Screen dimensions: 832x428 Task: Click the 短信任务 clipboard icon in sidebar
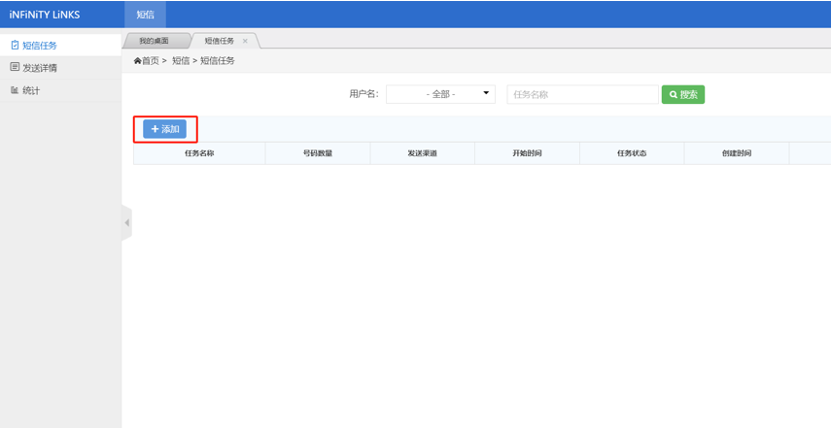click(x=14, y=45)
